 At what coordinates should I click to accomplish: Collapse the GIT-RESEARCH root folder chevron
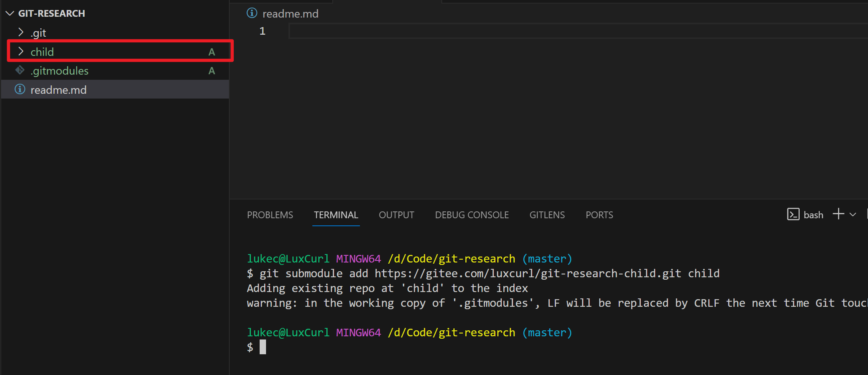[10, 14]
